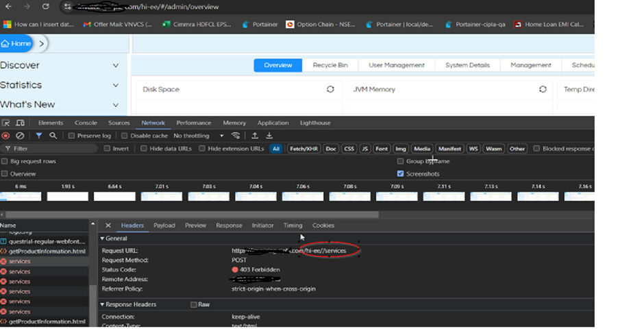Switch to the Recycle Bin tab
Screen dimensions: 644x331
pos(330,65)
